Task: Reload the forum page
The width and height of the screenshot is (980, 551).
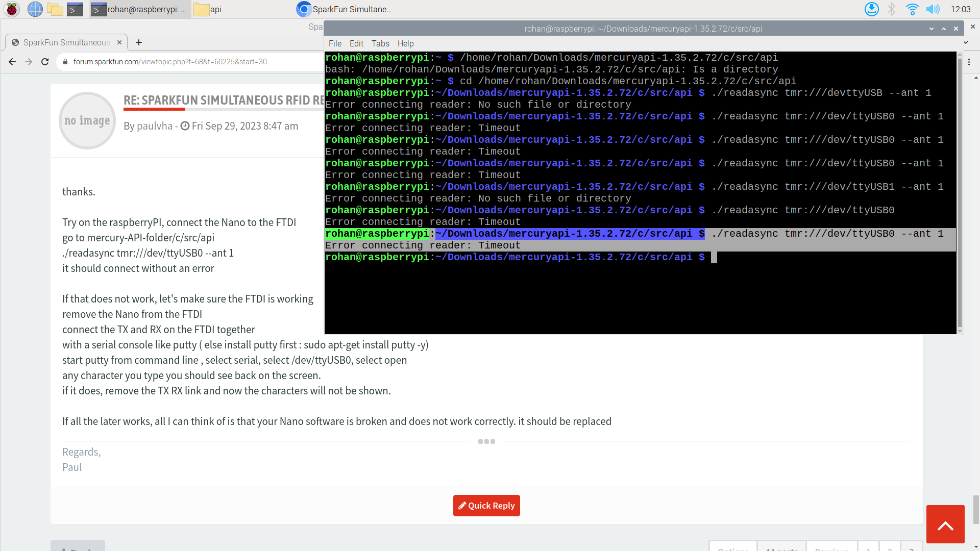Action: [x=45, y=62]
